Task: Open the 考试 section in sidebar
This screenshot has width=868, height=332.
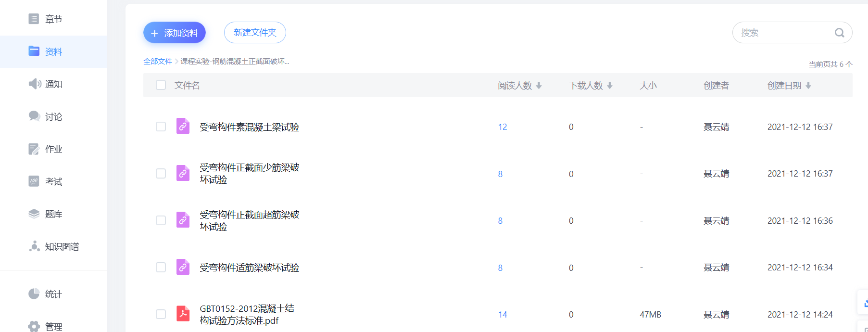Action: (53, 181)
